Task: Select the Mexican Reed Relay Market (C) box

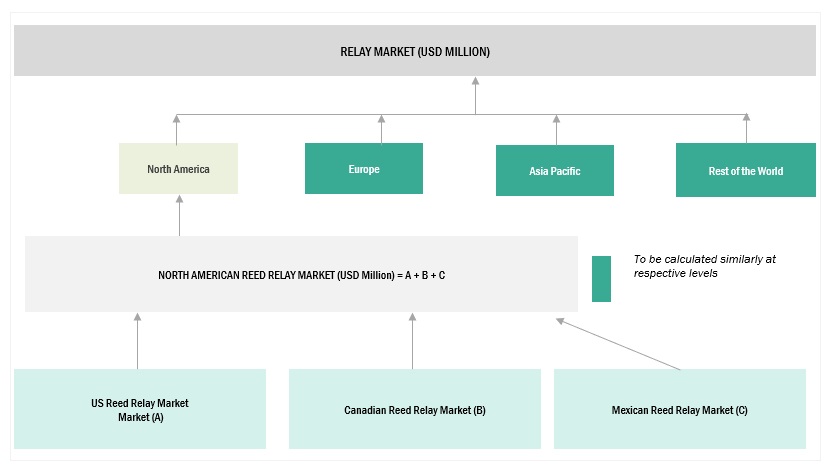Action: (x=680, y=409)
